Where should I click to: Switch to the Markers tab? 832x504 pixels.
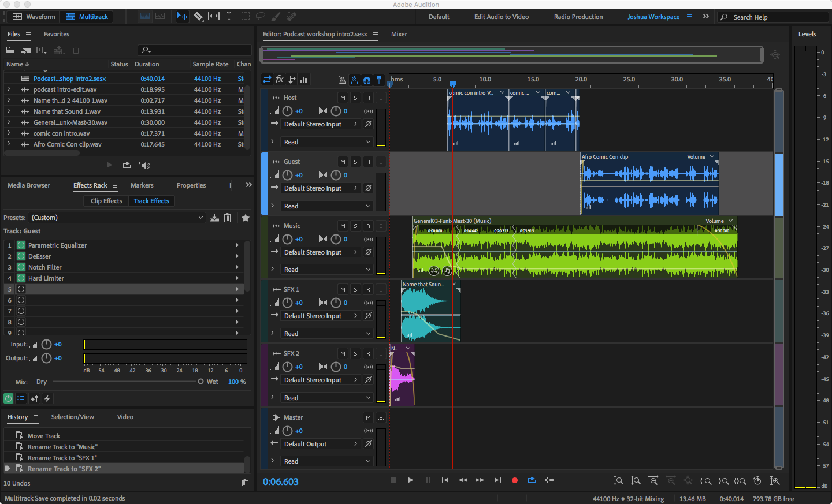point(142,185)
